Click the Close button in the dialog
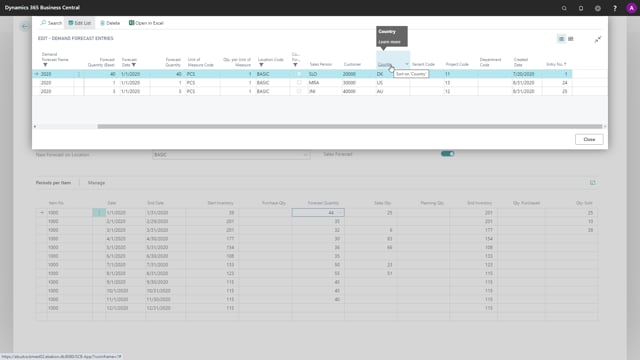 [589, 139]
